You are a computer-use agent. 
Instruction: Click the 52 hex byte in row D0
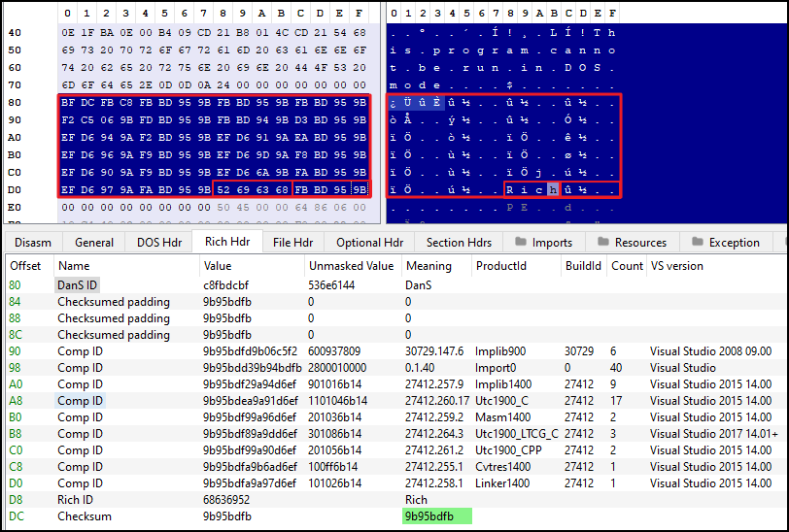click(223, 189)
